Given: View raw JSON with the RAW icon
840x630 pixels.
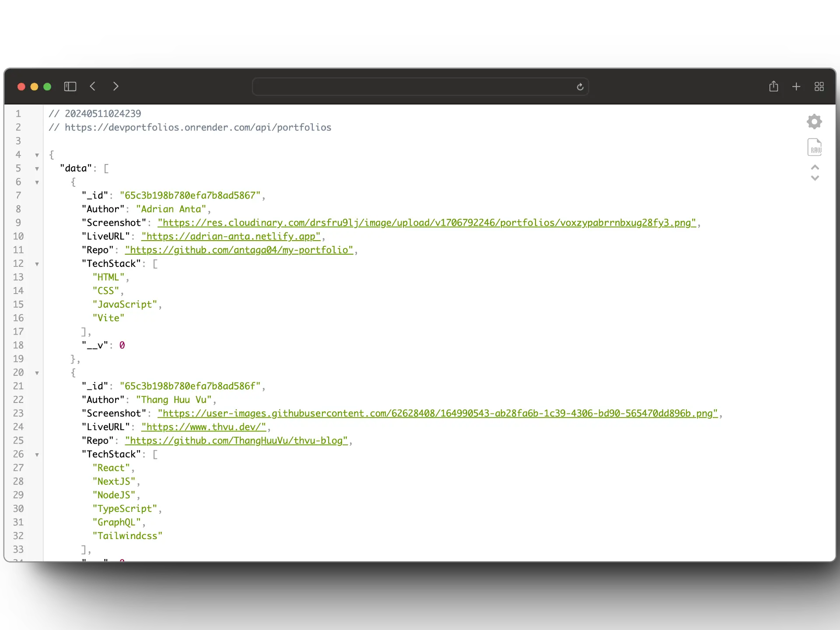Looking at the screenshot, I should pyautogui.click(x=815, y=147).
